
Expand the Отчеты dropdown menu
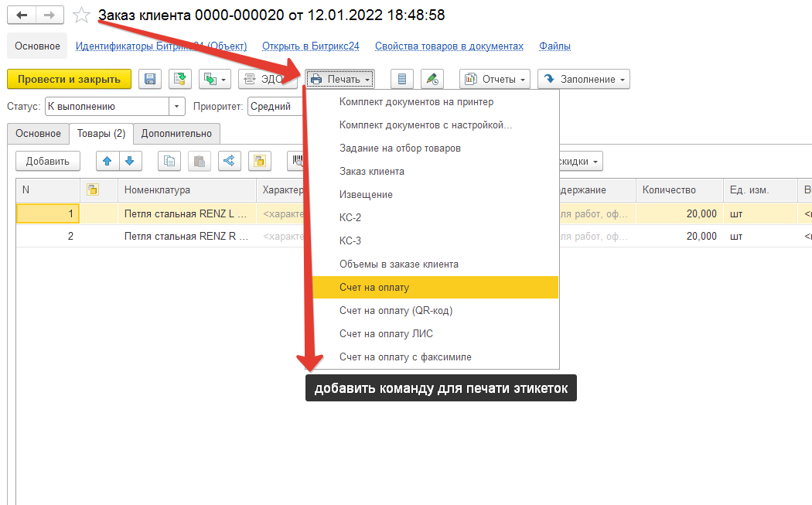click(495, 79)
